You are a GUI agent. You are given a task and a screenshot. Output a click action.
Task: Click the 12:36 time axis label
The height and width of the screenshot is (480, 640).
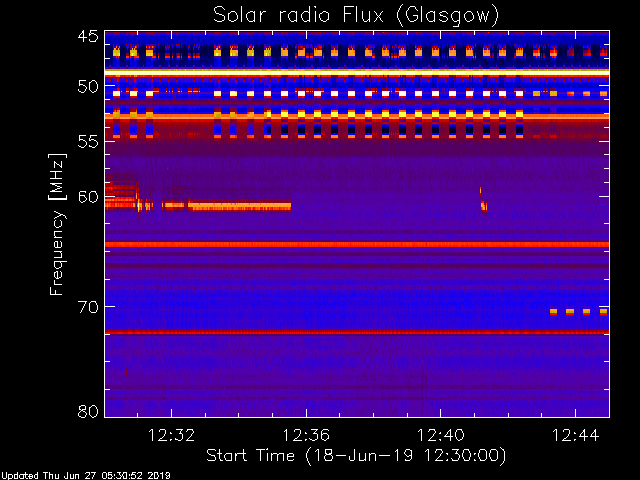[x=306, y=435]
